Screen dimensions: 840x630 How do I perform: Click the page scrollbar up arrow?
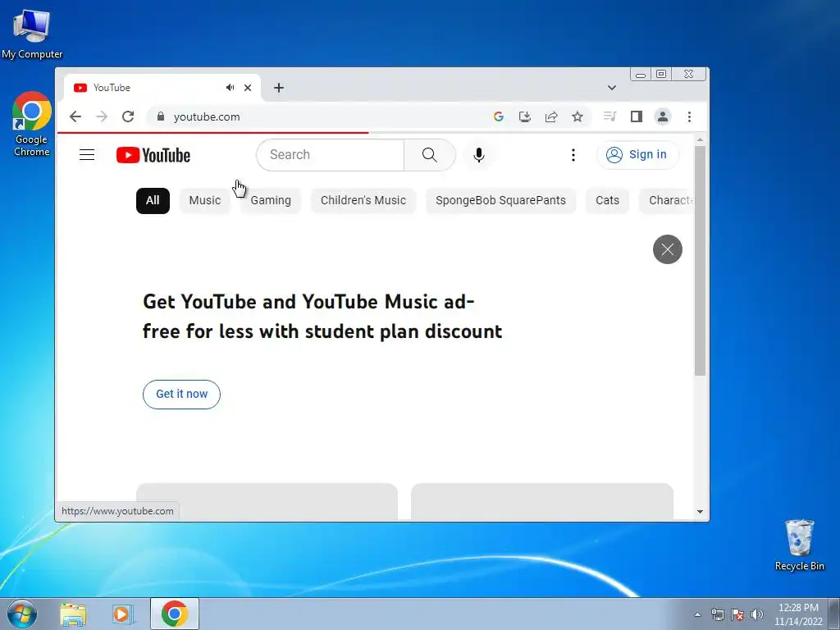click(x=700, y=140)
